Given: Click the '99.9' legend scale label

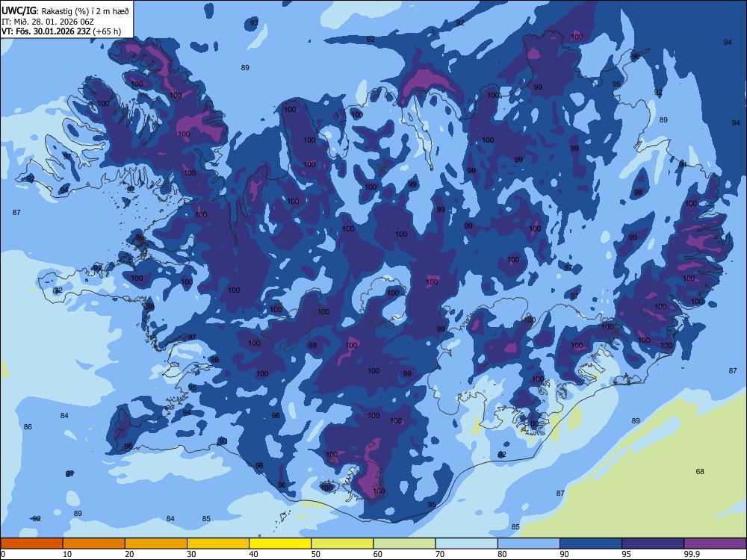Looking at the screenshot, I should point(692,554).
